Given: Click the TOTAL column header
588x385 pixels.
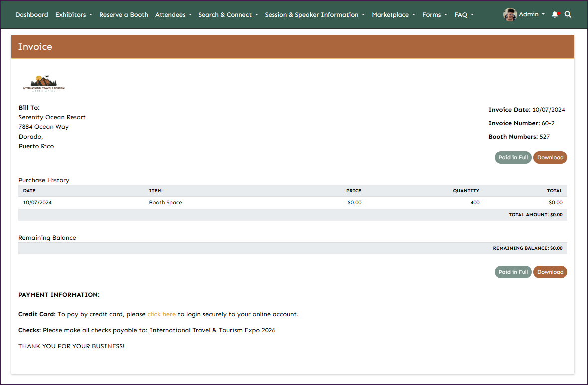Looking at the screenshot, I should click(x=554, y=191).
